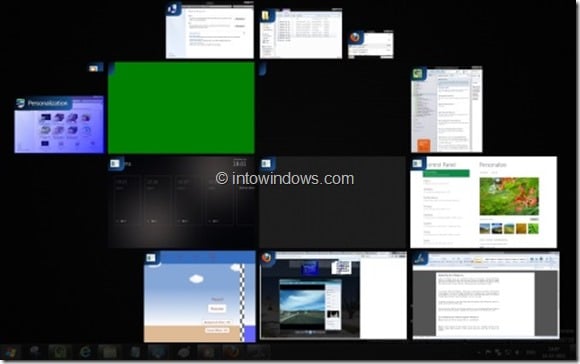Click the Firefox icon on the small browser window
Viewport: 580px width, 364px height.
click(355, 37)
